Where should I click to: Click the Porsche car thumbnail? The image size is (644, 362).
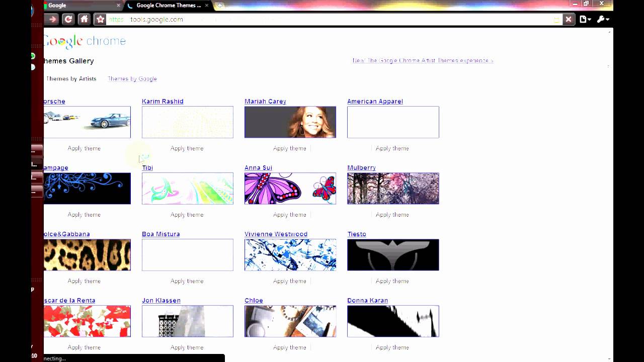(x=87, y=122)
